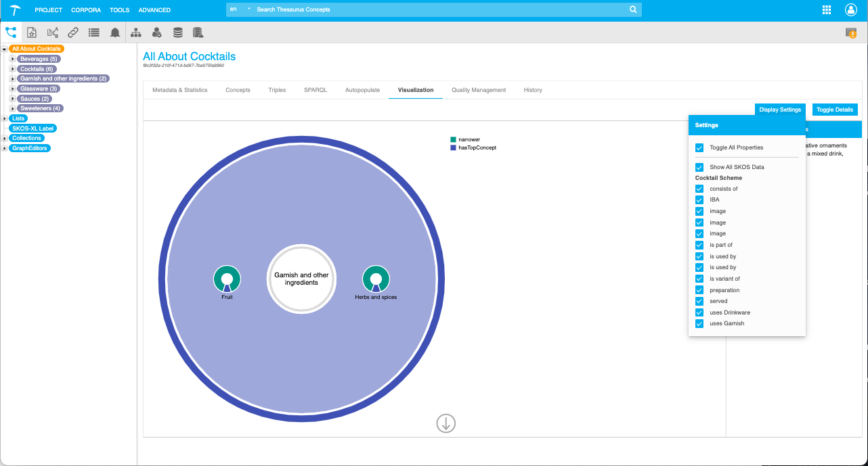Image resolution: width=868 pixels, height=466 pixels.
Task: Click the Display Settings button
Action: (780, 110)
